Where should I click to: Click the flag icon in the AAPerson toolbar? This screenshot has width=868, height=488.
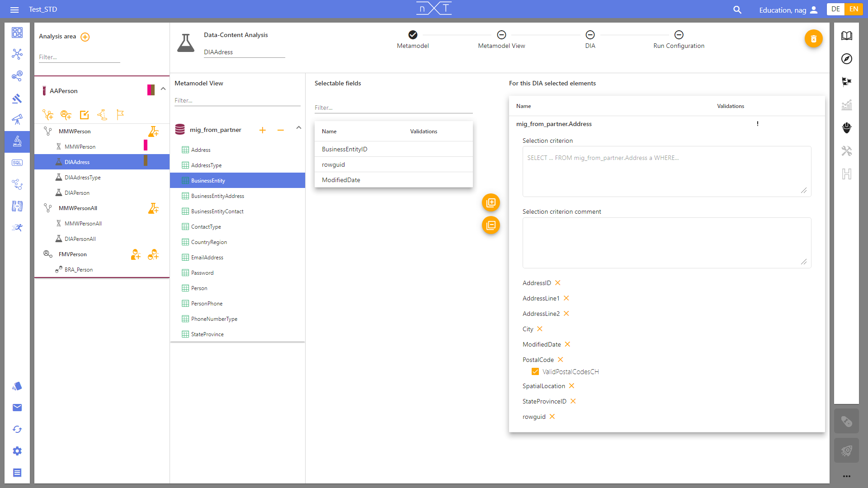tap(120, 115)
